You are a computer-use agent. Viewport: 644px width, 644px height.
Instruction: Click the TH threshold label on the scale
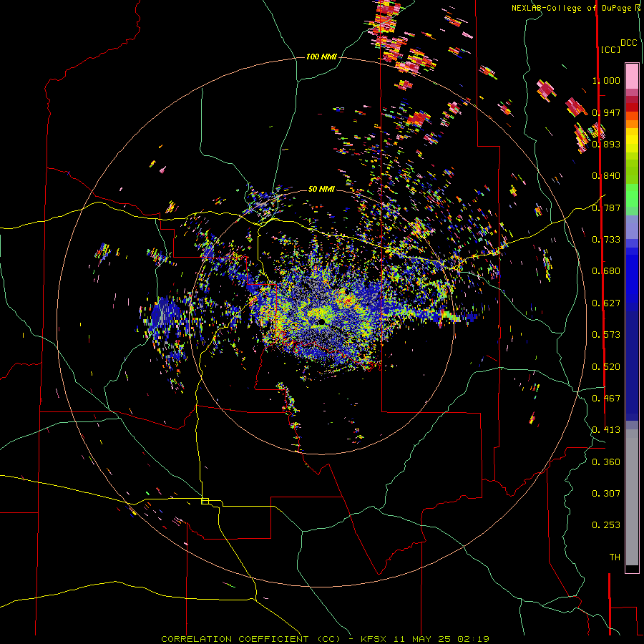(615, 557)
